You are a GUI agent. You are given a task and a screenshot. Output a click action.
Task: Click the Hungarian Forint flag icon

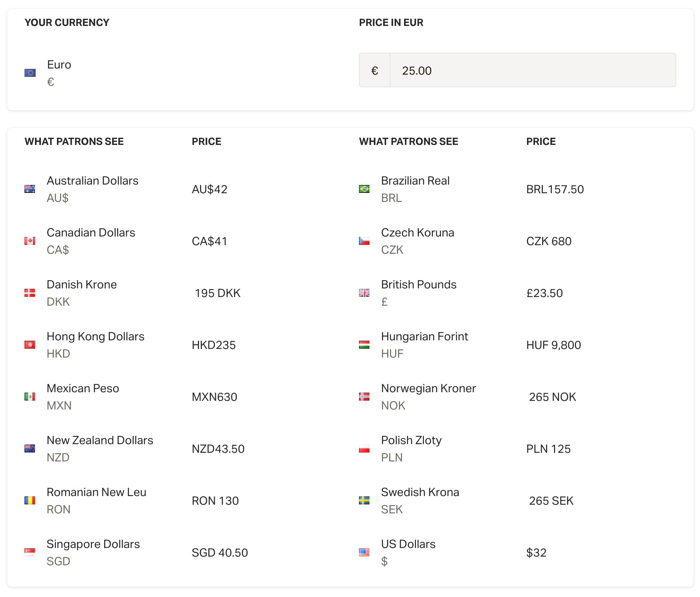click(x=364, y=344)
